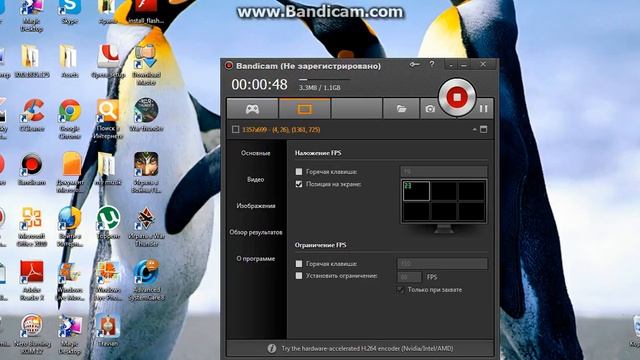The height and width of the screenshot is (360, 640).
Task: Launch the round War Thunder launcher icon
Action: tap(146, 115)
